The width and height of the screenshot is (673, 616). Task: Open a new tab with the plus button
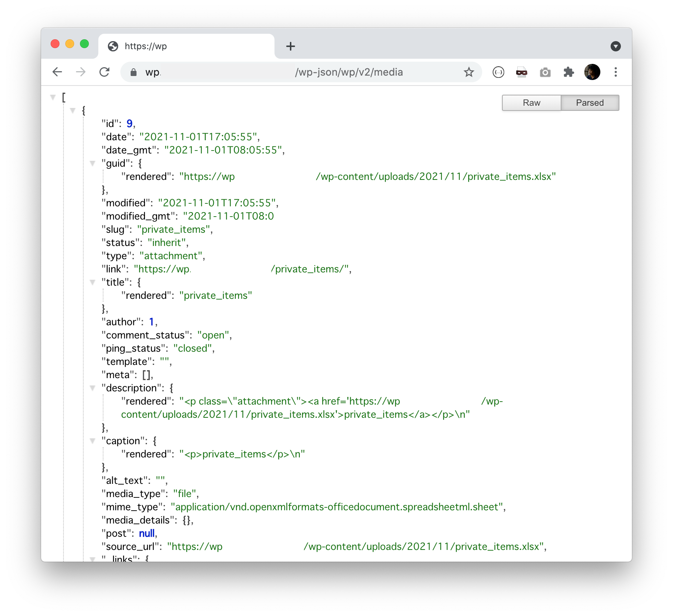tap(291, 46)
